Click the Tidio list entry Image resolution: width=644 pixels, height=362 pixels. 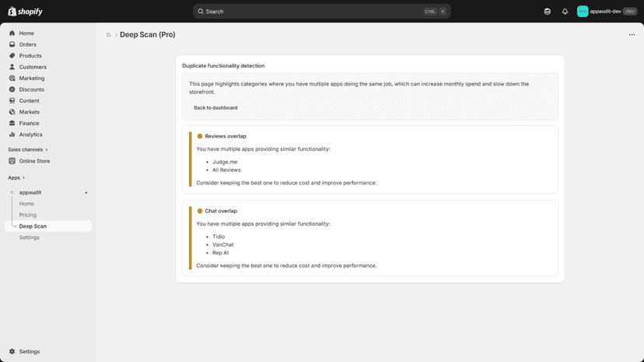(x=219, y=236)
